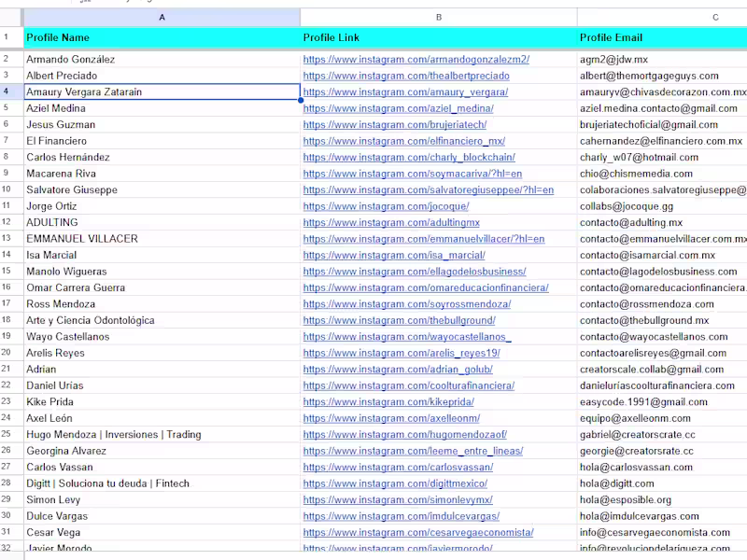The image size is (747, 560).
Task: Grab the fill handle on cell A4
Action: [x=301, y=100]
